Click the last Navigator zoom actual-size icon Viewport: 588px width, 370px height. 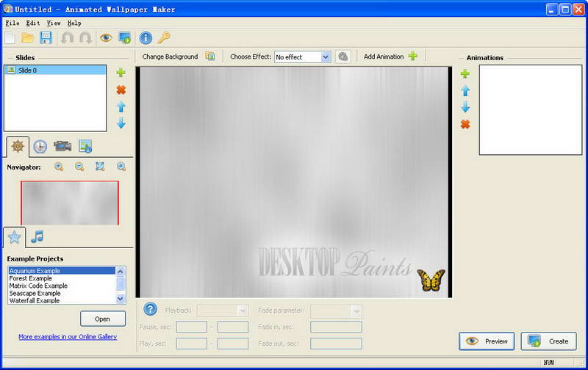[x=121, y=166]
